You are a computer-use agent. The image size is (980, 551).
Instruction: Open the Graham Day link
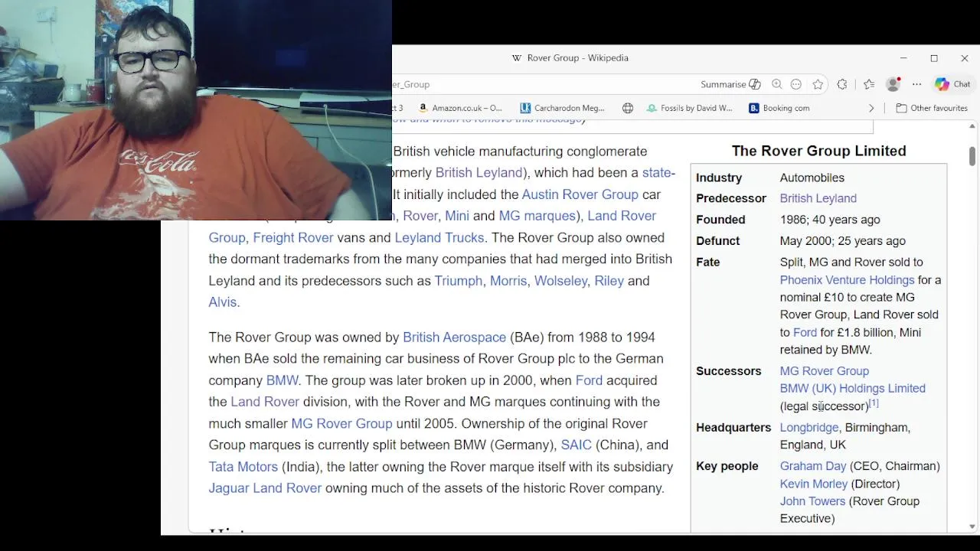(813, 466)
